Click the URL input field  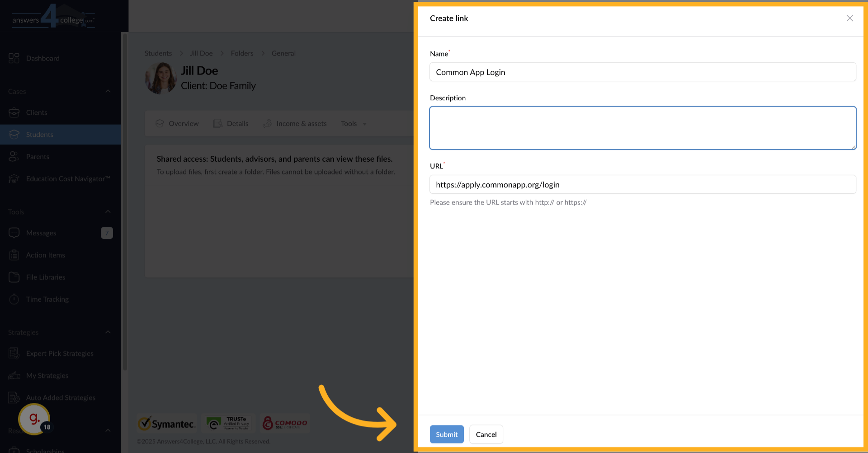click(642, 184)
